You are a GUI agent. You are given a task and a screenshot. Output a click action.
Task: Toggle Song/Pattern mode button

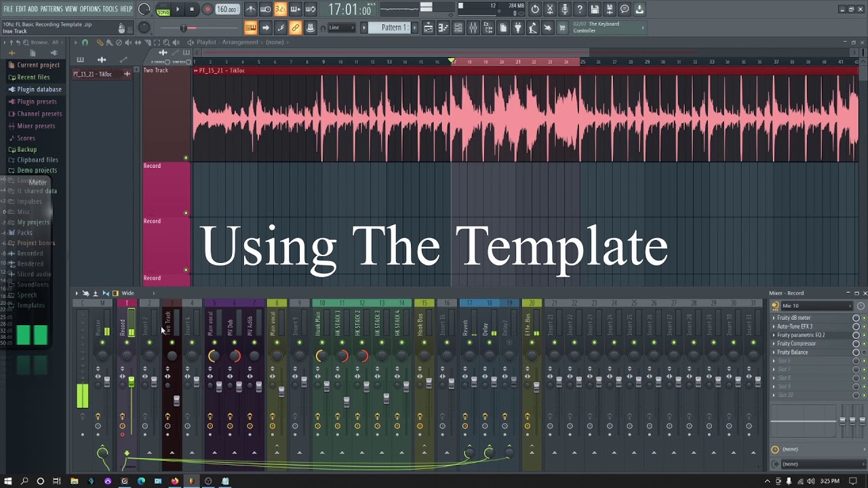pyautogui.click(x=163, y=9)
